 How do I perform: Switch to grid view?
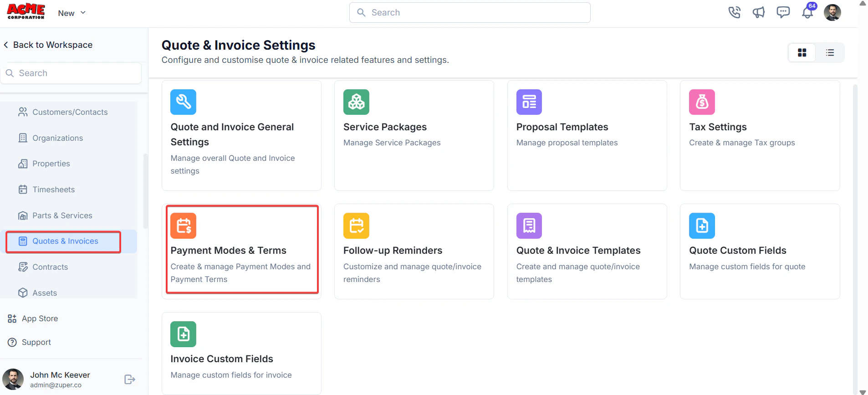pos(802,53)
